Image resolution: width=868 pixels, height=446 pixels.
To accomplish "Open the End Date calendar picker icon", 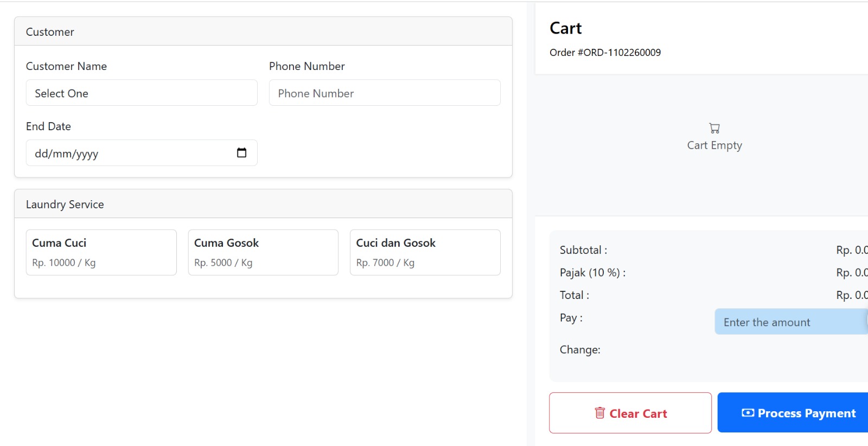I will (241, 153).
